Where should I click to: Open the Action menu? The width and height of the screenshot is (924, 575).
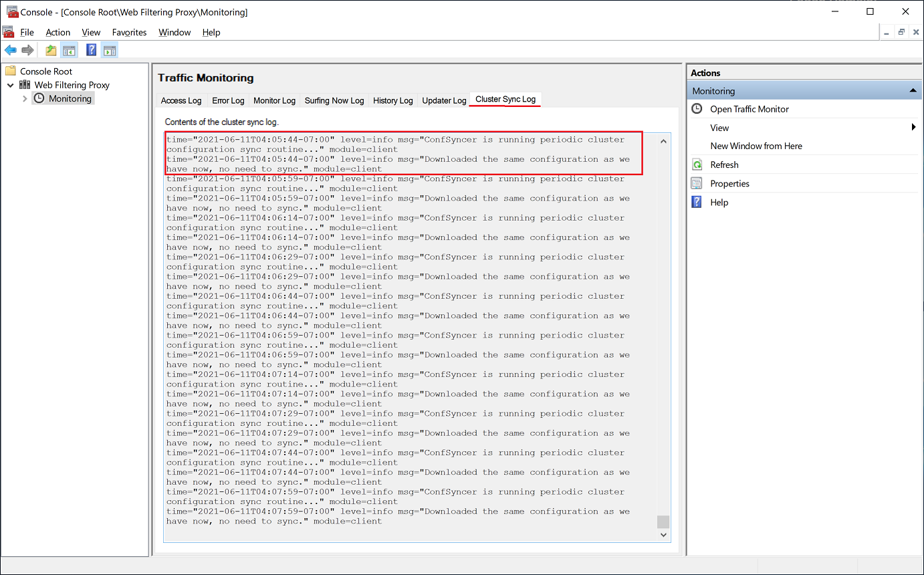click(58, 32)
